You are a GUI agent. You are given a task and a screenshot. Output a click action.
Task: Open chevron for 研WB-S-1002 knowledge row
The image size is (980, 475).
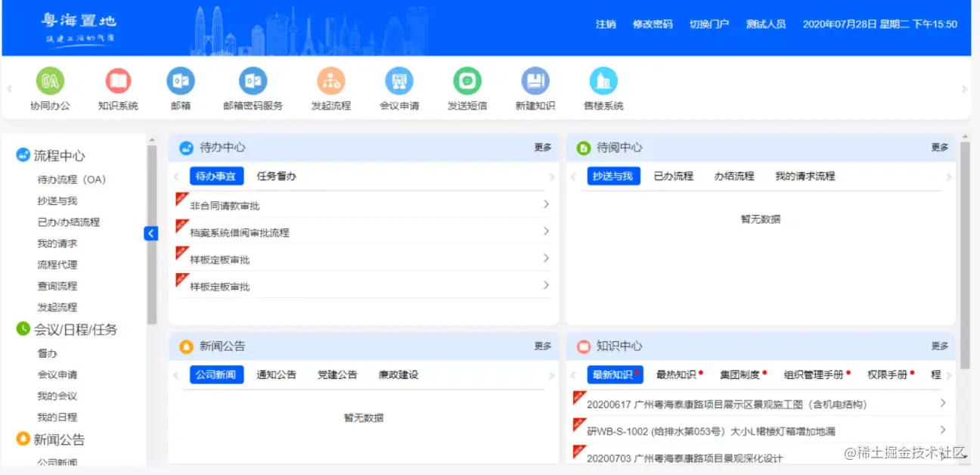(x=943, y=430)
